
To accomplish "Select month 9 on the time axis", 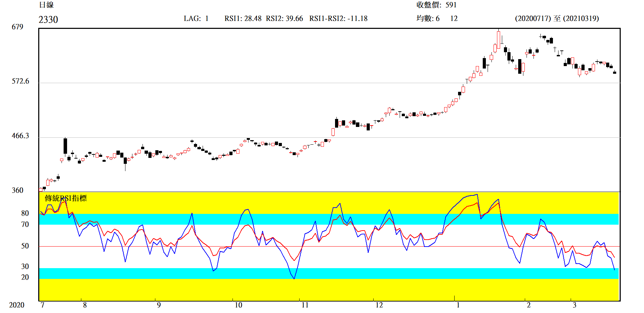I will click(x=158, y=305).
